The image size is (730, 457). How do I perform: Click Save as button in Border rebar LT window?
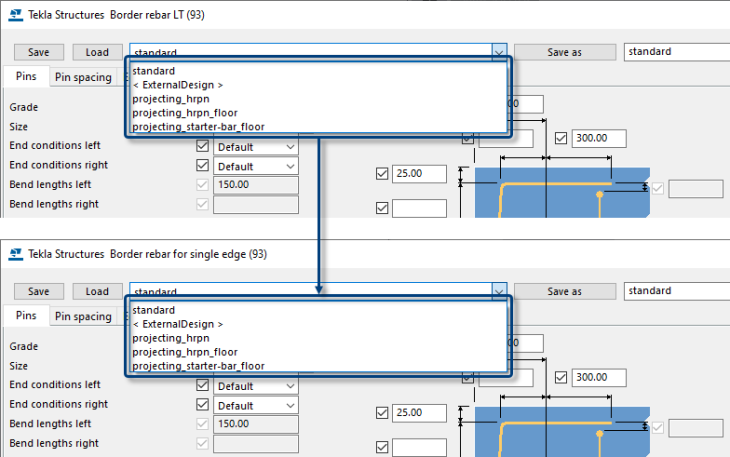pos(565,52)
